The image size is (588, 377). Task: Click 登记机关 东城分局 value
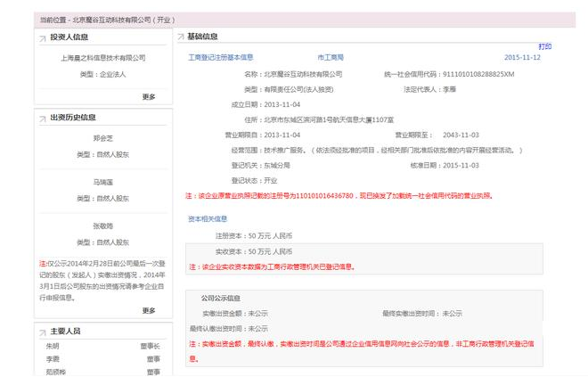(277, 166)
